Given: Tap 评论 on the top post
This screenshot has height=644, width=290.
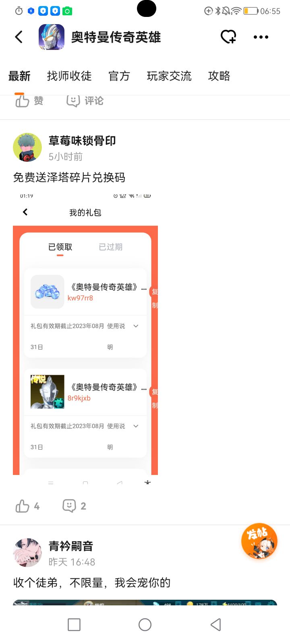Looking at the screenshot, I should click(85, 101).
